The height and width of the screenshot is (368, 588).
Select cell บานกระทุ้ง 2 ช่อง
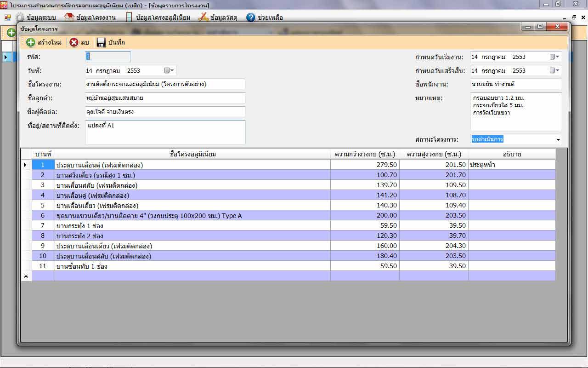[x=192, y=236]
